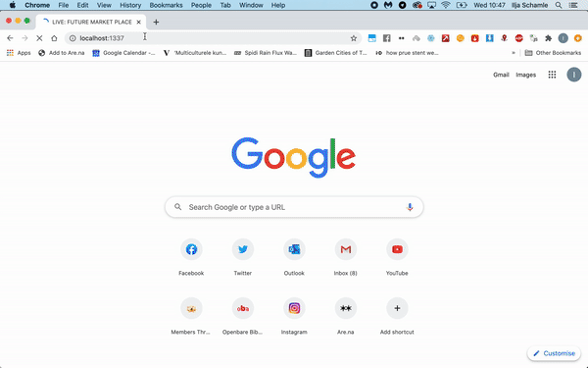Open the Inbox (8) Gmail shortcut

click(x=345, y=257)
